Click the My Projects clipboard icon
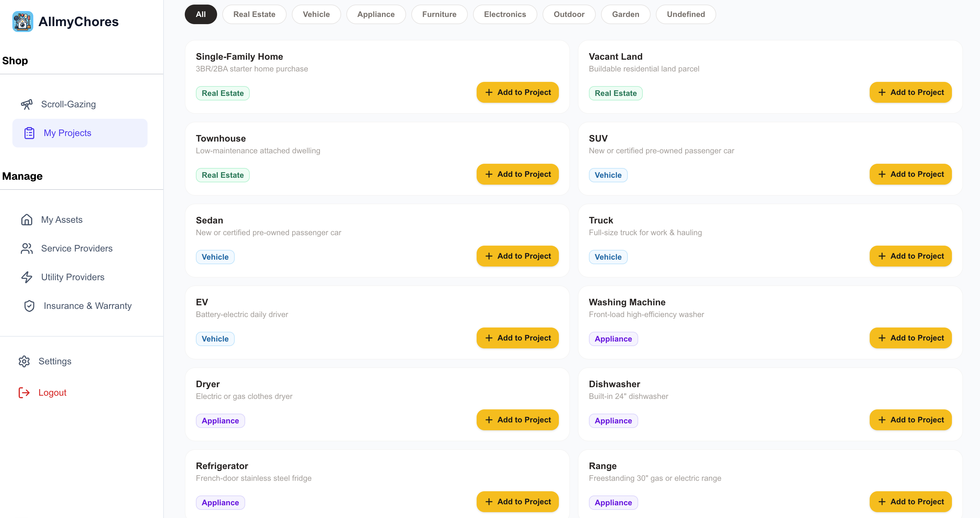980x518 pixels. point(29,133)
